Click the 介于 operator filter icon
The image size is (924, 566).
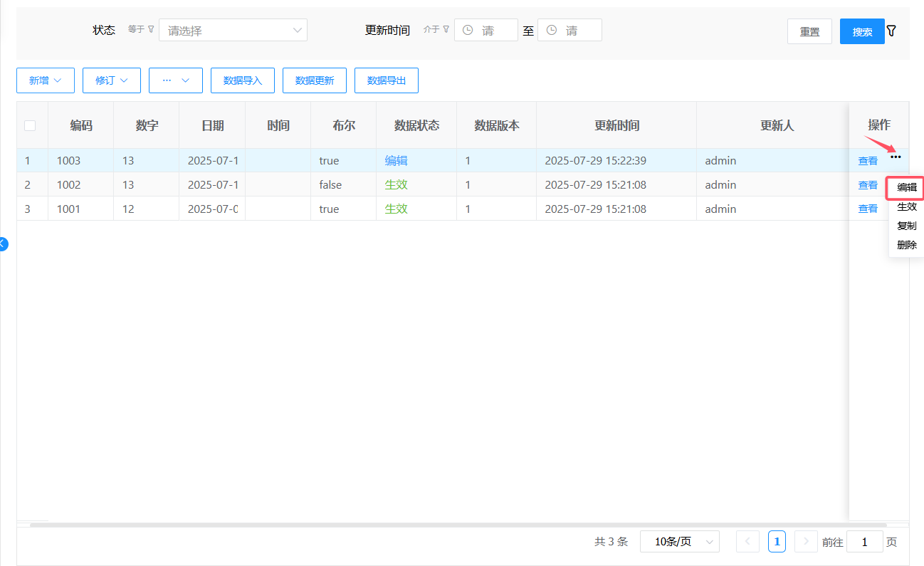click(x=446, y=29)
